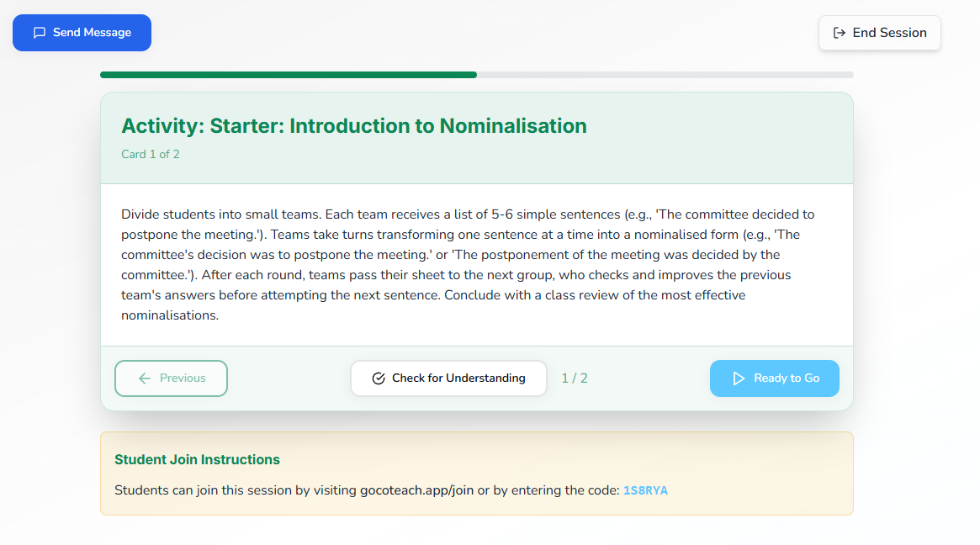Click the play triangle icon on Ready to Go
The height and width of the screenshot is (545, 980).
coord(739,378)
